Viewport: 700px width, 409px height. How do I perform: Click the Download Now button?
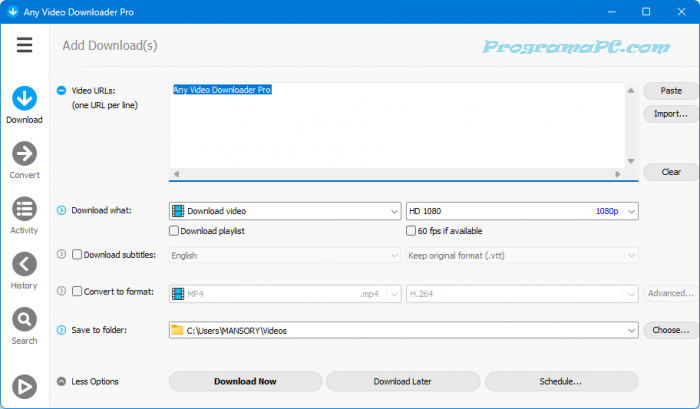245,381
